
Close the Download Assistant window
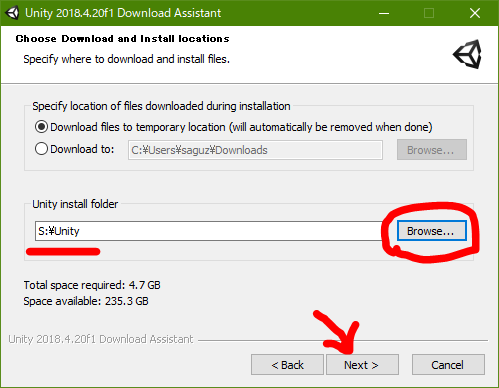click(474, 13)
